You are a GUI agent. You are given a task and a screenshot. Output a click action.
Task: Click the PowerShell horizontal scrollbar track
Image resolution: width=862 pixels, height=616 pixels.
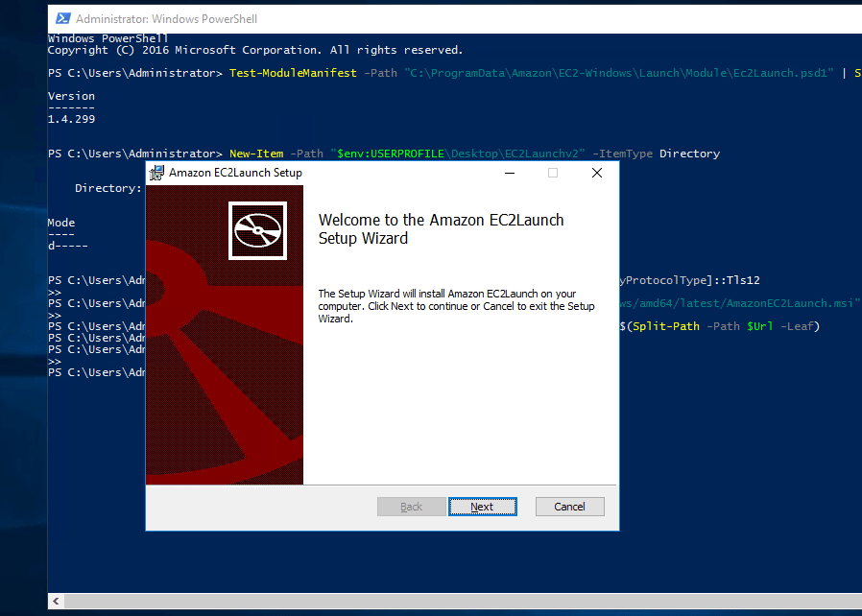coord(463,602)
